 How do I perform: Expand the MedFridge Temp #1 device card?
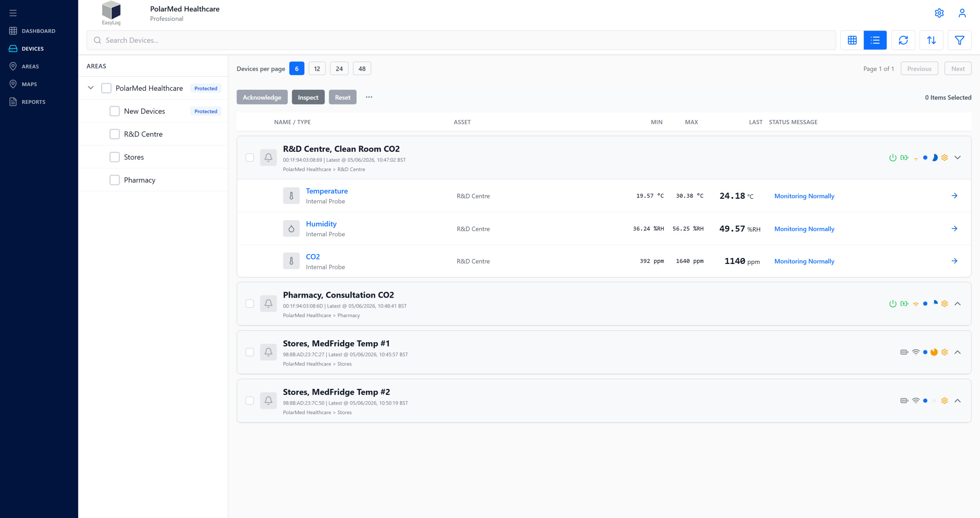(957, 352)
